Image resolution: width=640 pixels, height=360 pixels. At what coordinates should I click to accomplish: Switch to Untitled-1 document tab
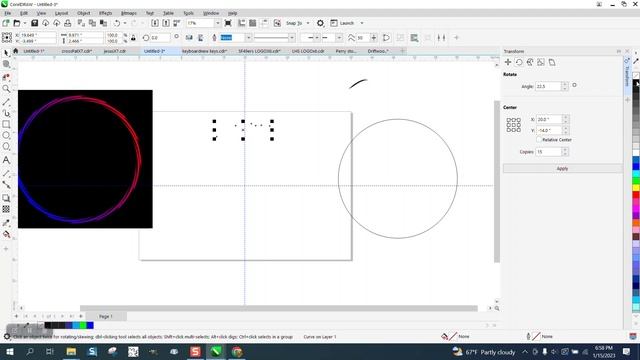(x=34, y=51)
